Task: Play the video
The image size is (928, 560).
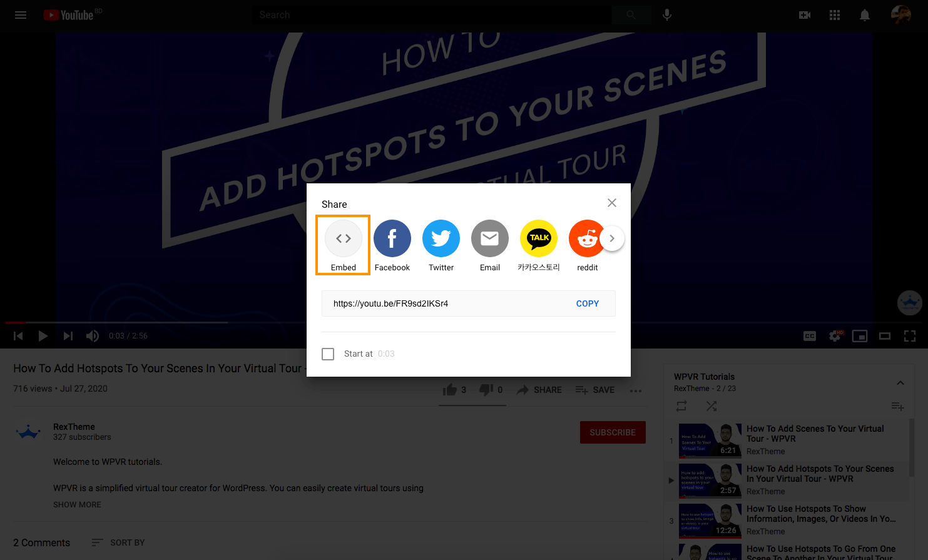Action: [43, 336]
